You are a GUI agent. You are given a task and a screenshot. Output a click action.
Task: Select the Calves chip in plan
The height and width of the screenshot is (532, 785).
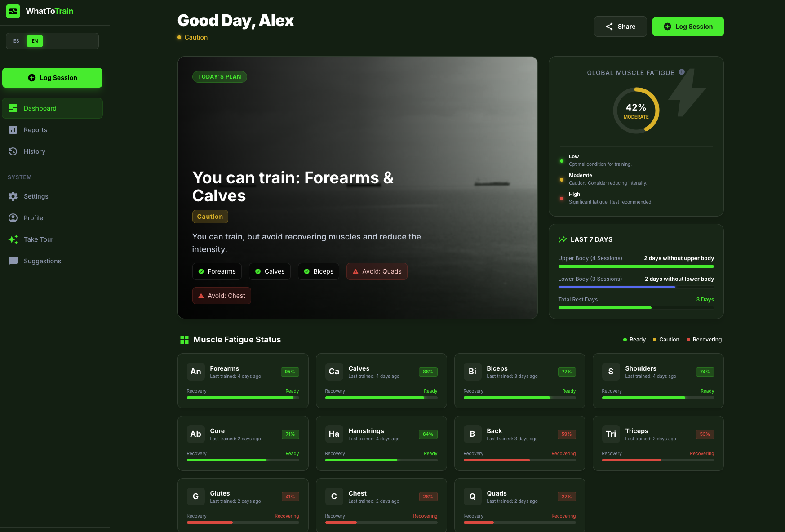point(270,271)
